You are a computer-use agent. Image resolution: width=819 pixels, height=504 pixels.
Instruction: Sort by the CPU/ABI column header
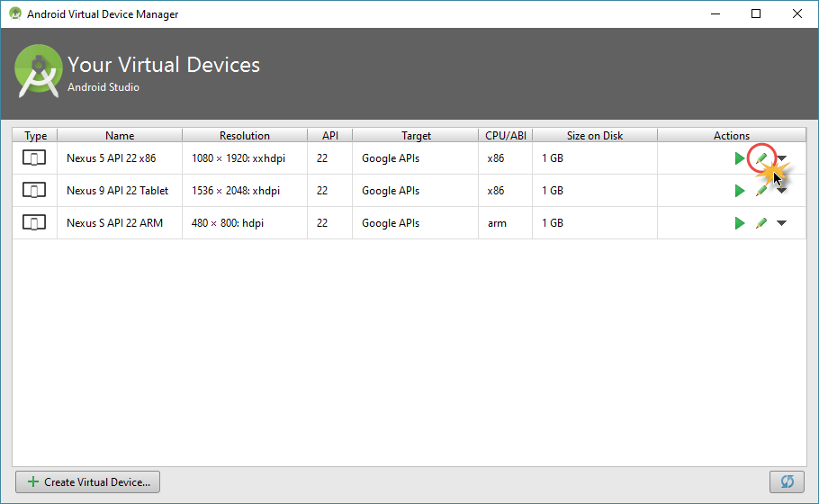click(x=506, y=135)
